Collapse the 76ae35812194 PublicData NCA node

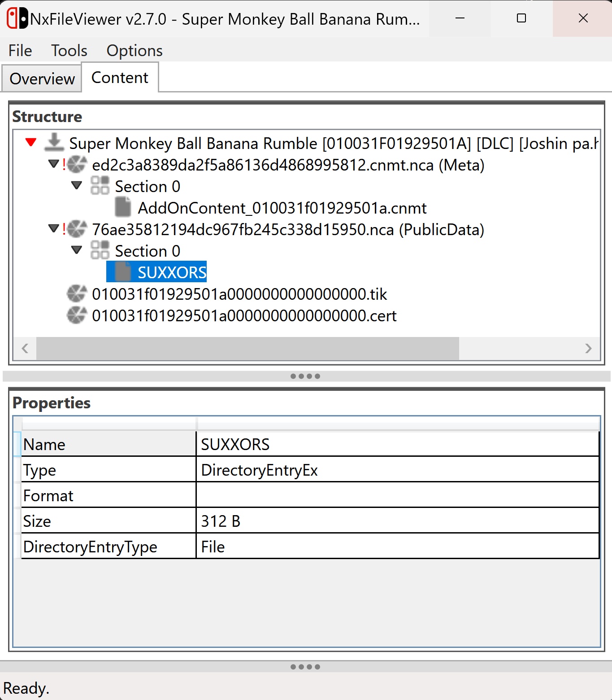(x=54, y=228)
